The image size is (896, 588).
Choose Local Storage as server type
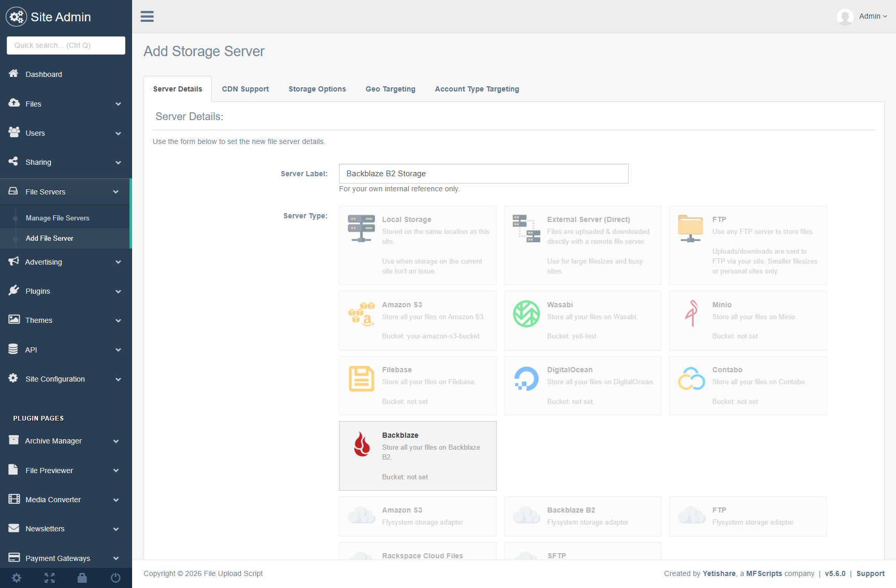point(417,245)
